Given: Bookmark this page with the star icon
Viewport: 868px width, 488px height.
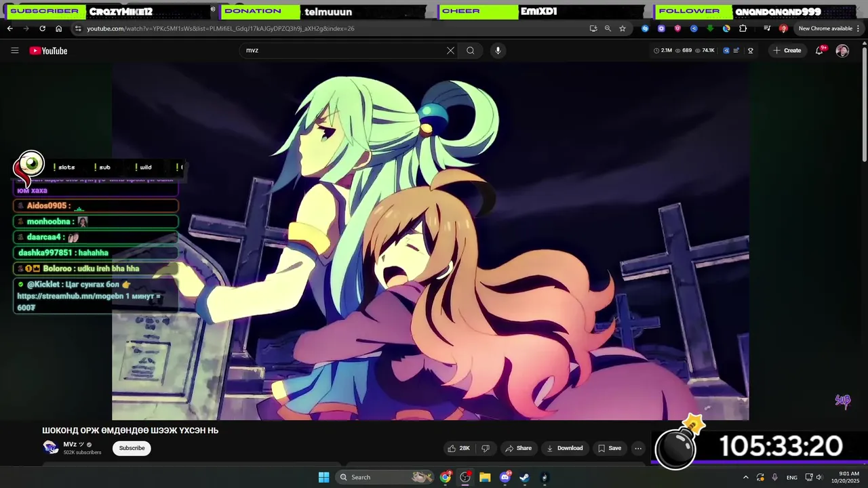Looking at the screenshot, I should [x=623, y=28].
